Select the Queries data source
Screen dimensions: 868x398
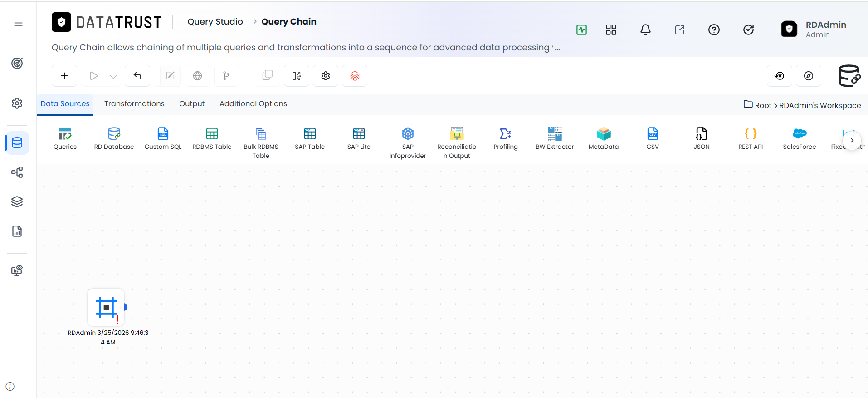click(x=65, y=138)
